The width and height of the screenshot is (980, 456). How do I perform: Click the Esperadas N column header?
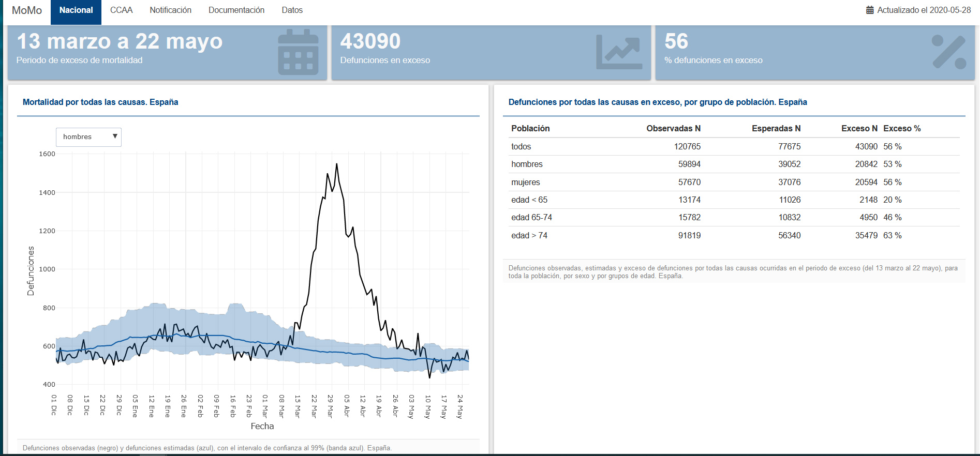click(x=776, y=128)
